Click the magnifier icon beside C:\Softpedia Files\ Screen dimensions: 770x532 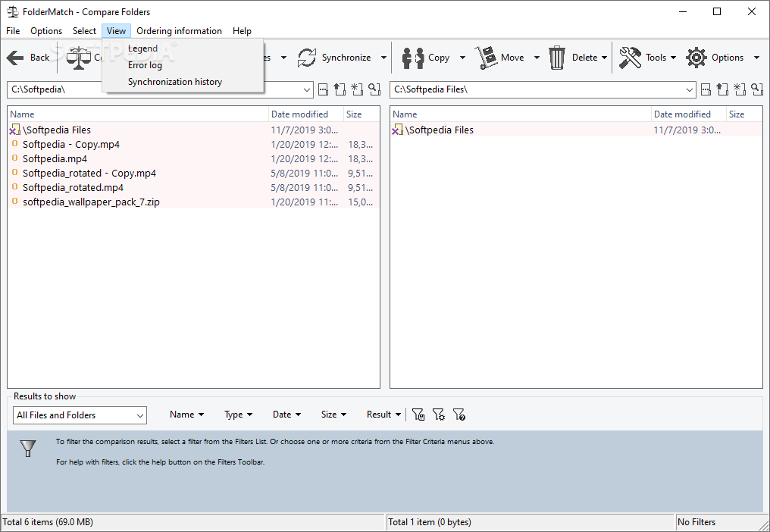(x=757, y=89)
